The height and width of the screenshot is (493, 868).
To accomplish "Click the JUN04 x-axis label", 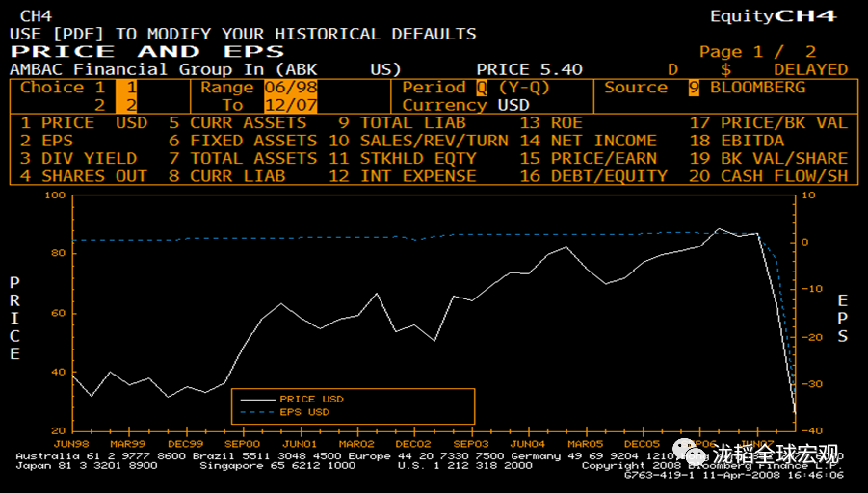I will (528, 444).
